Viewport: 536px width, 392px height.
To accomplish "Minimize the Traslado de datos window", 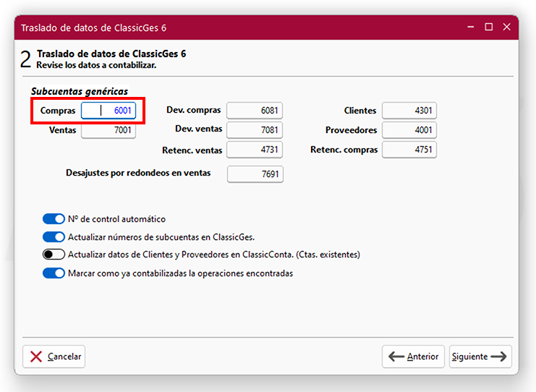I will pos(470,27).
